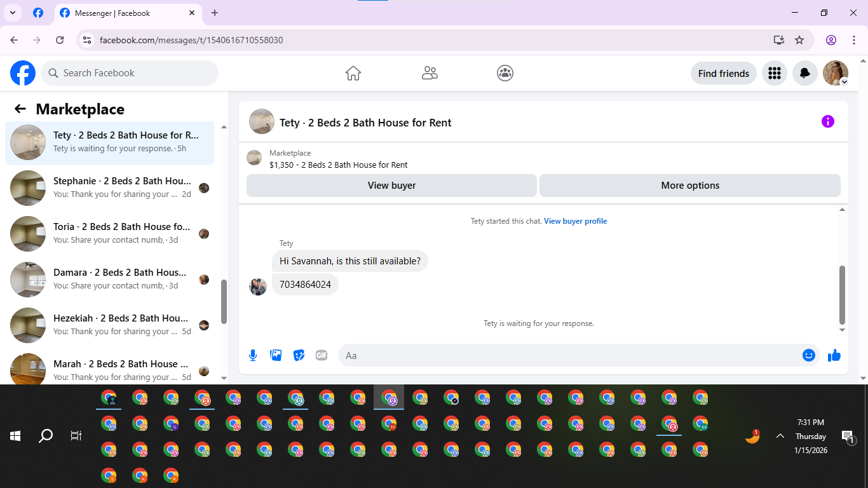Open the notifications bell icon
This screenshot has height=488, width=868.
(x=804, y=73)
